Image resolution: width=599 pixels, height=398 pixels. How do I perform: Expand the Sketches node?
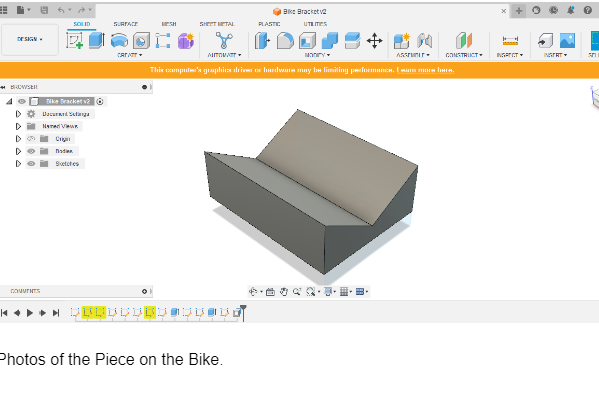18,163
